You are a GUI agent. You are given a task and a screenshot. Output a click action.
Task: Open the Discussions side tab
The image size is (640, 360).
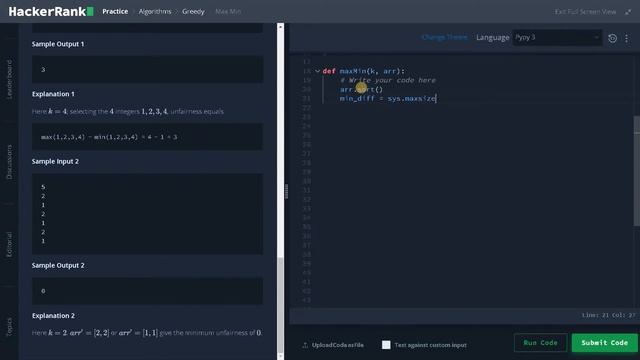click(9, 162)
